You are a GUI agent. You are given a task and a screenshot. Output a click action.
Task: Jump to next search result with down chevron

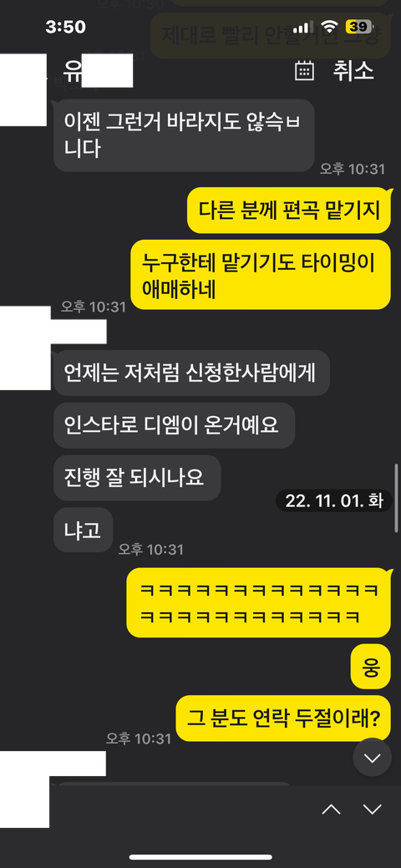pyautogui.click(x=373, y=810)
